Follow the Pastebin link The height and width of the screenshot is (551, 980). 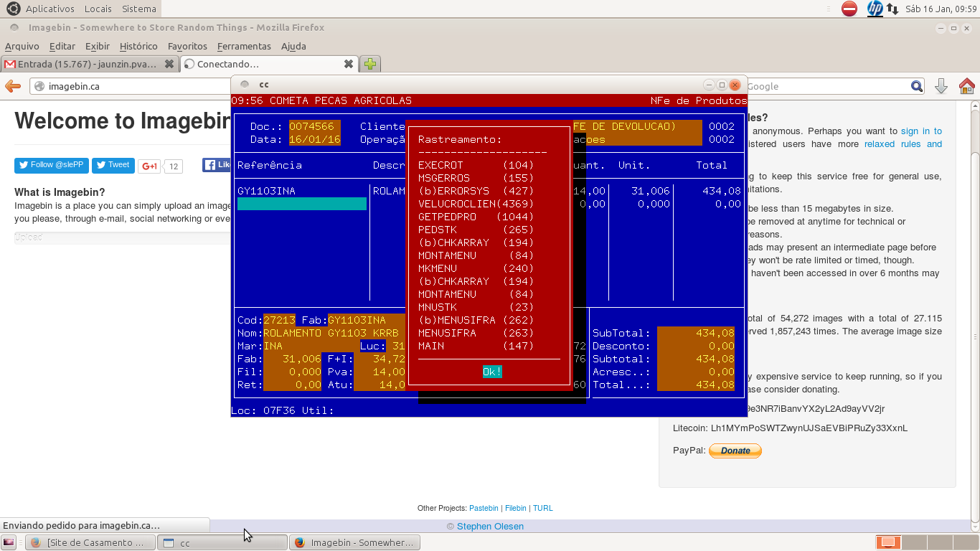[x=484, y=508]
